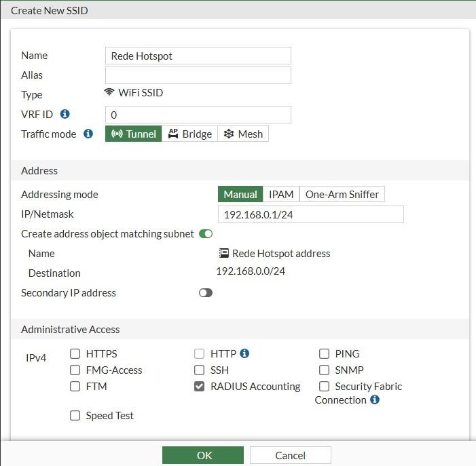This screenshot has height=466, width=476.
Task: Click OK to create the SSID
Action: pyautogui.click(x=203, y=455)
